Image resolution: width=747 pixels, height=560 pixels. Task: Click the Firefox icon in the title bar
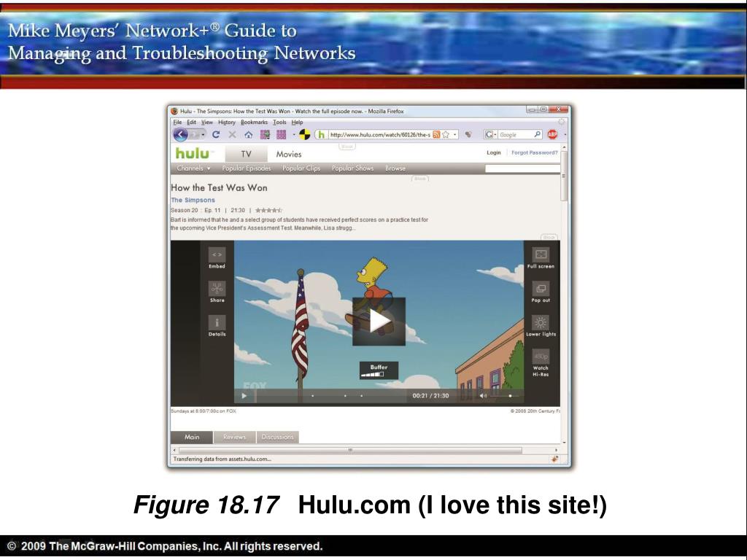pos(174,111)
